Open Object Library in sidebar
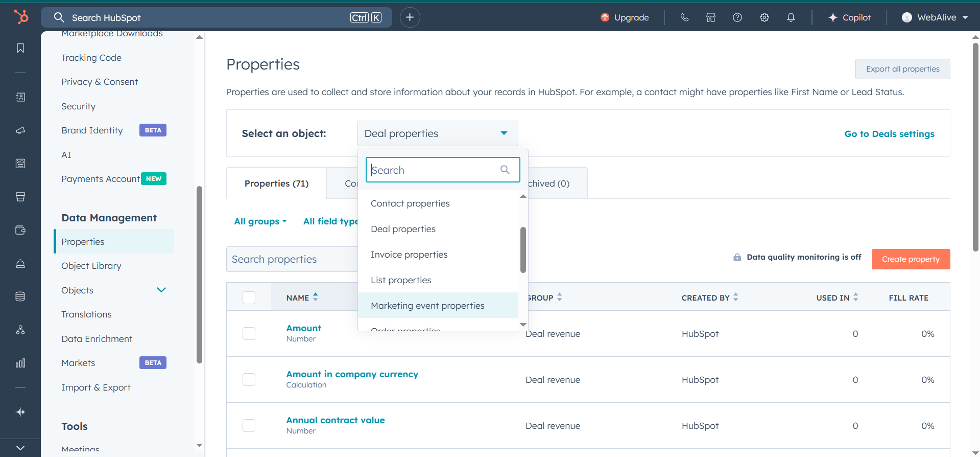The height and width of the screenshot is (457, 980). [91, 266]
